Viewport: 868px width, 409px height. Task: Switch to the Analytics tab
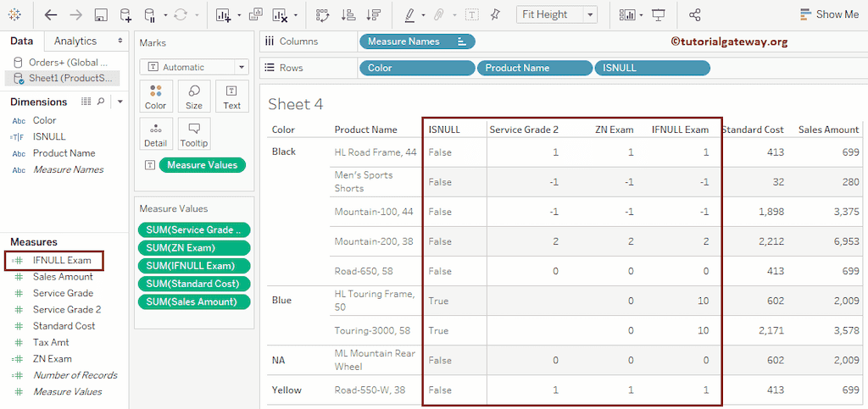point(75,41)
